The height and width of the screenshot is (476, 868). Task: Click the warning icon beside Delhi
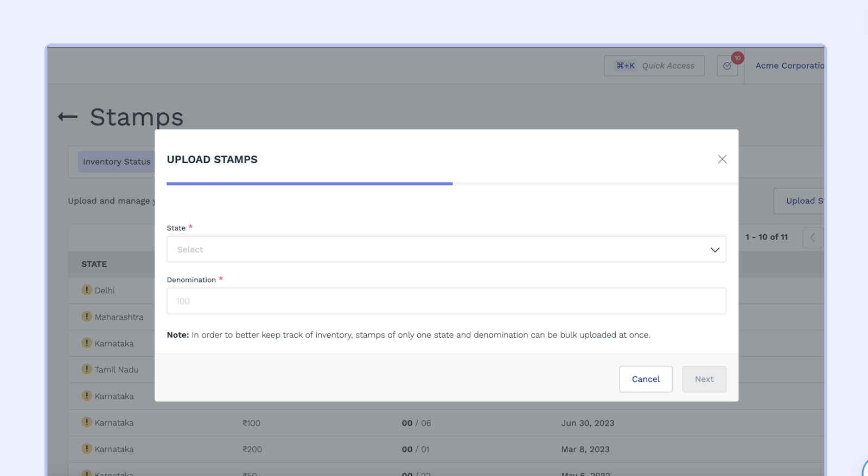tap(87, 290)
